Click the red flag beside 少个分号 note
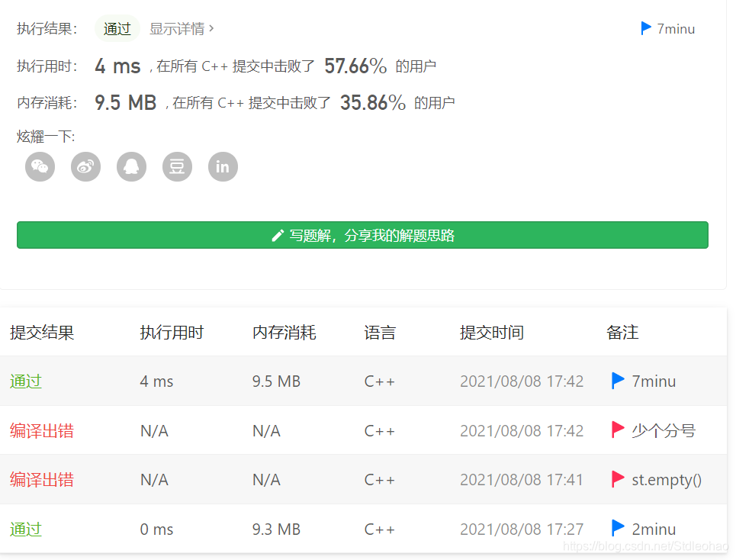This screenshot has width=736, height=560. [x=618, y=430]
